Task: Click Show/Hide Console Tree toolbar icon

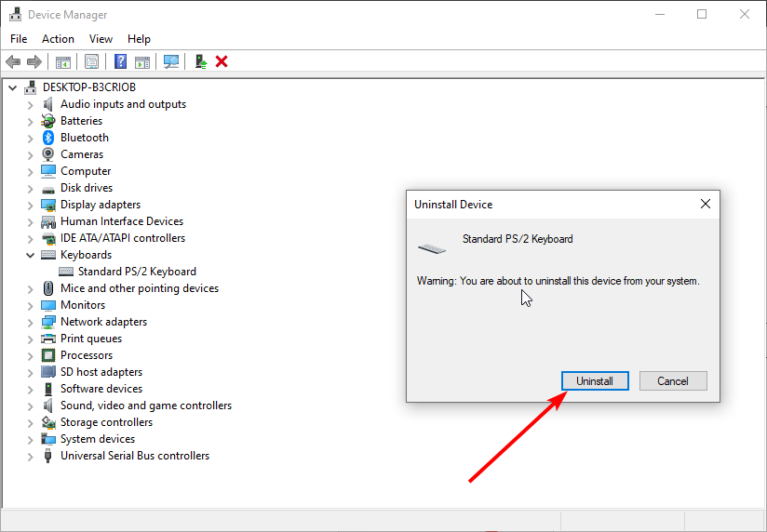Action: [63, 62]
